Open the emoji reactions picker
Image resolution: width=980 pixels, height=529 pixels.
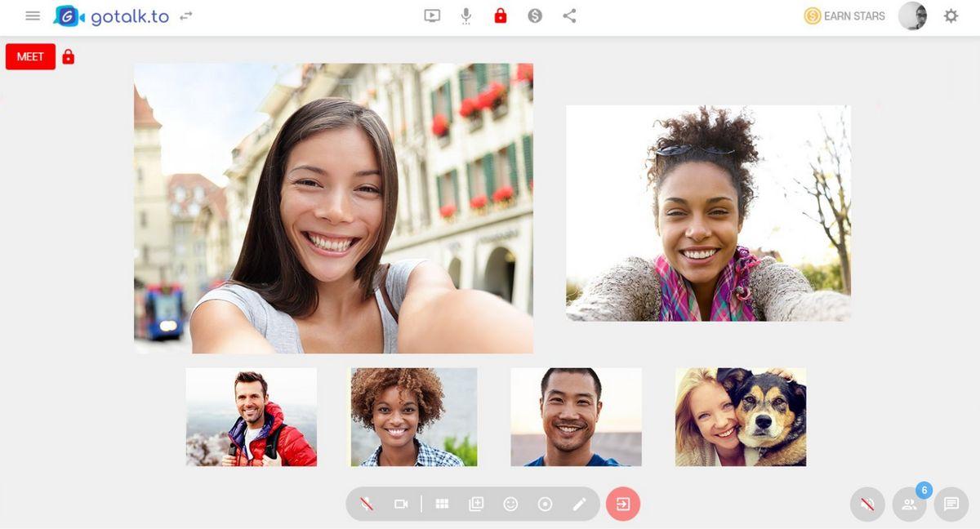510,504
